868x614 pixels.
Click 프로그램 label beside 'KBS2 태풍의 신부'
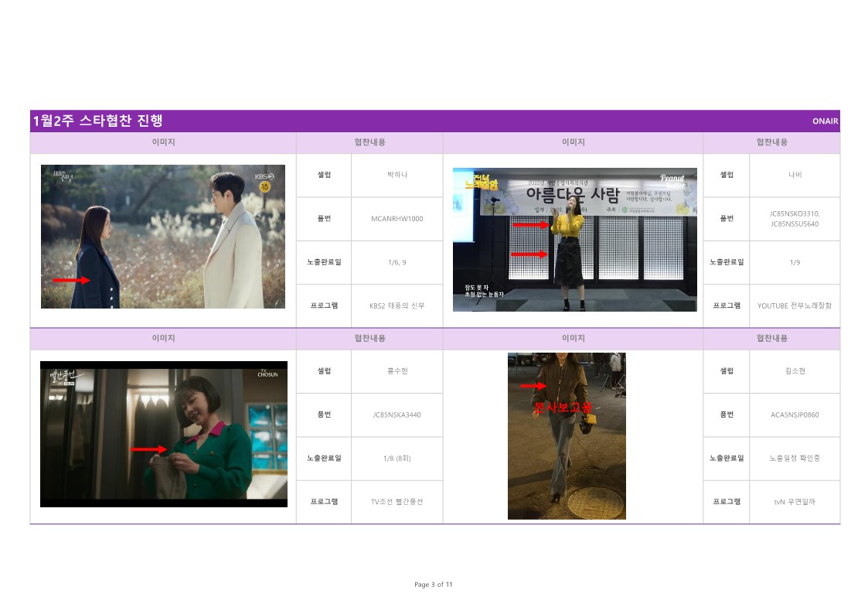tap(324, 305)
